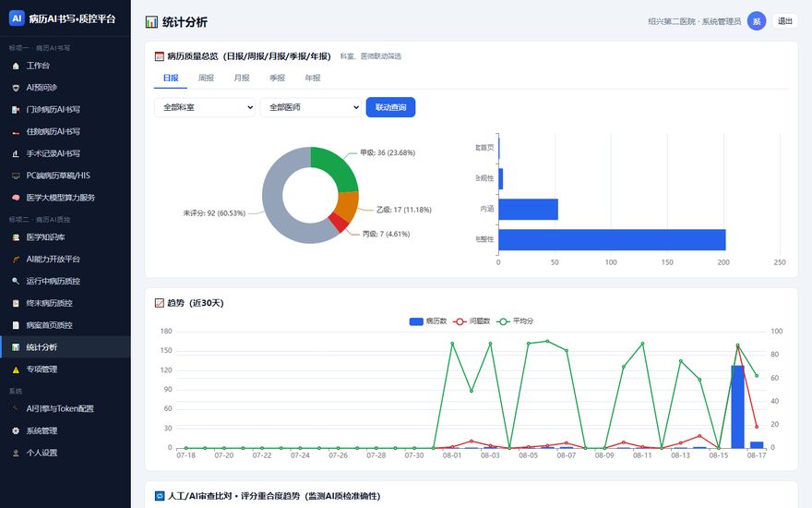Click 绍兴第二医院 · 系统管理员 text
Image resolution: width=812 pixels, height=508 pixels.
coord(695,21)
